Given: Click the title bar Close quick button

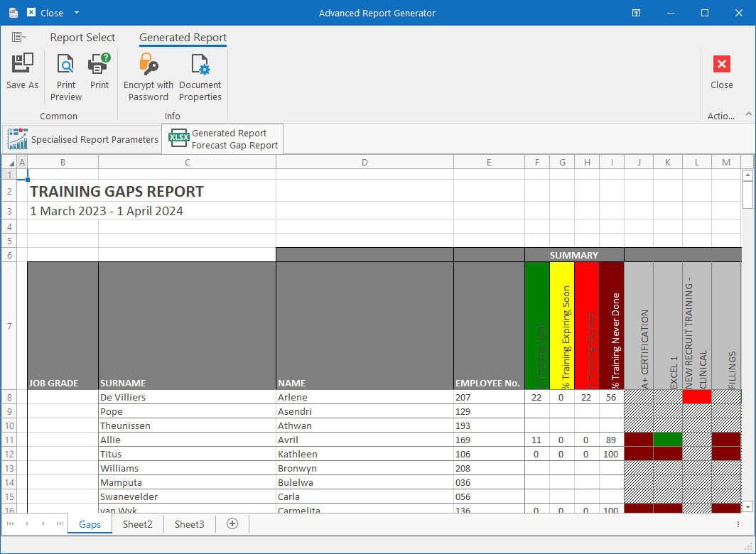Looking at the screenshot, I should pos(45,13).
